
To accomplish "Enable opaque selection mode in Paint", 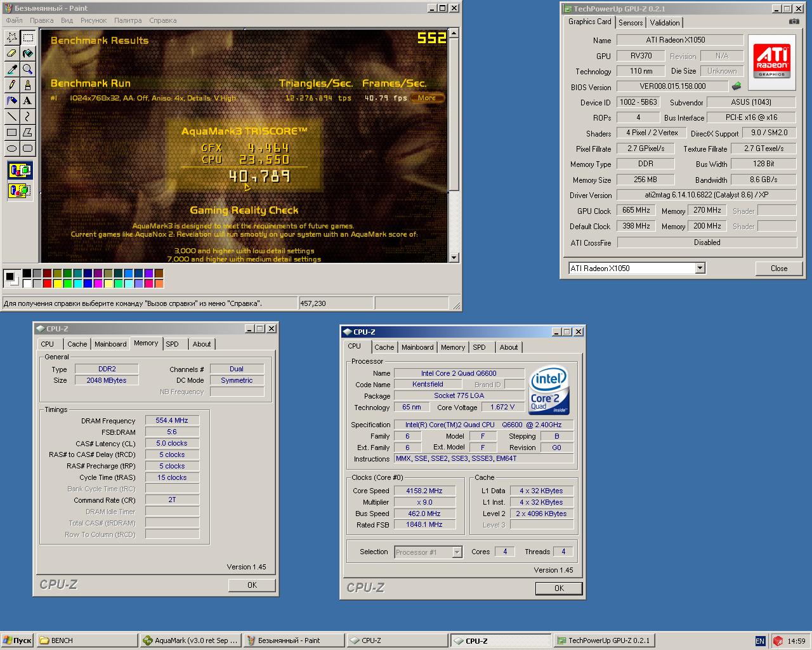I will pos(20,170).
